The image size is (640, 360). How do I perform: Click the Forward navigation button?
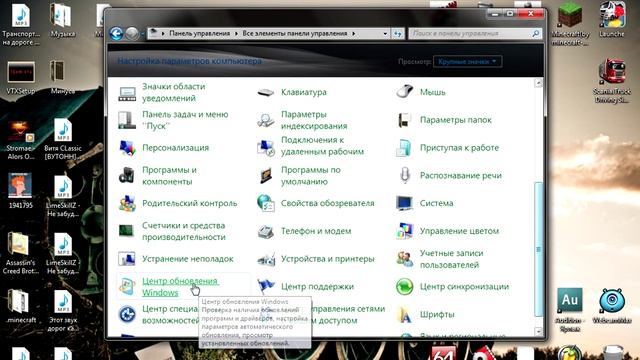tap(132, 33)
